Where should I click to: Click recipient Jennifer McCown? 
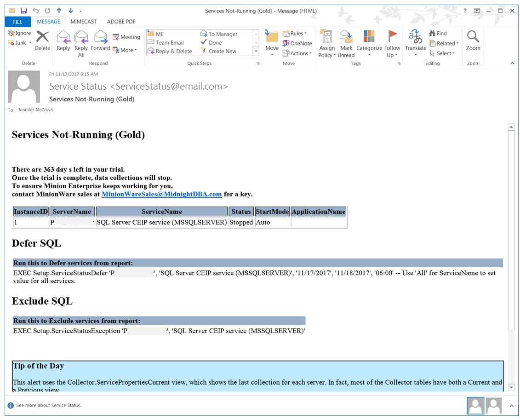pyautogui.click(x=35, y=110)
